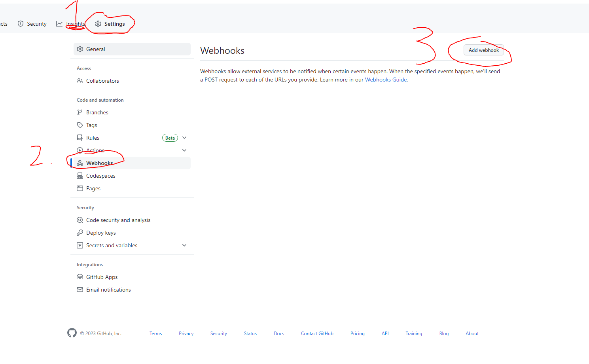This screenshot has height=364, width=589.
Task: Click the Code security and analysis icon
Action: tap(80, 220)
